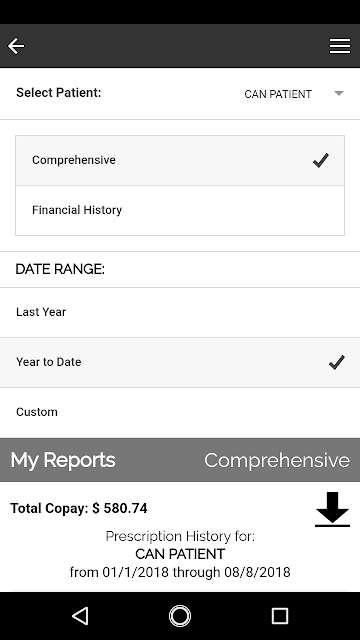
Task: Select Financial History report type
Action: [180, 211]
